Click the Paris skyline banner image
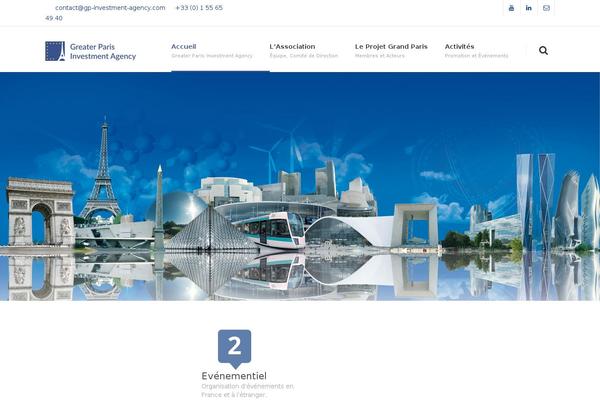 pos(300,186)
